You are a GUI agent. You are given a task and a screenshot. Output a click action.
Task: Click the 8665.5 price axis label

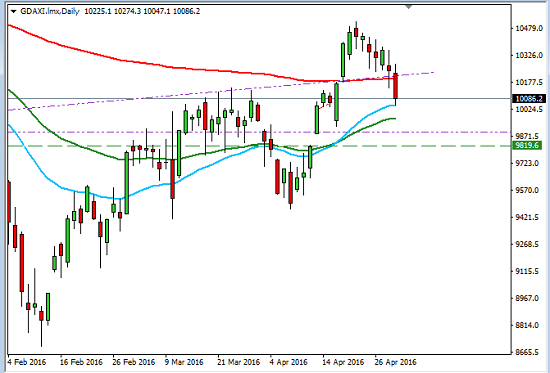(x=528, y=352)
